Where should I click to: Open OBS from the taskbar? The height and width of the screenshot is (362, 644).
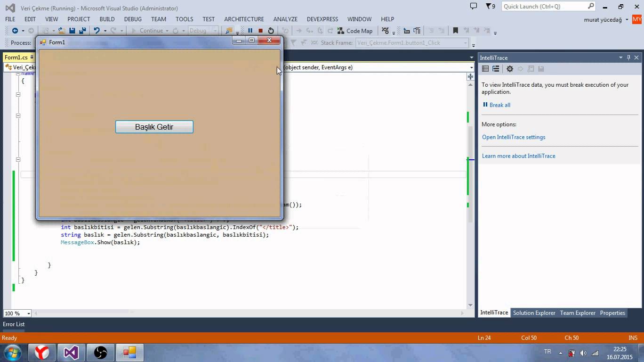(x=100, y=353)
